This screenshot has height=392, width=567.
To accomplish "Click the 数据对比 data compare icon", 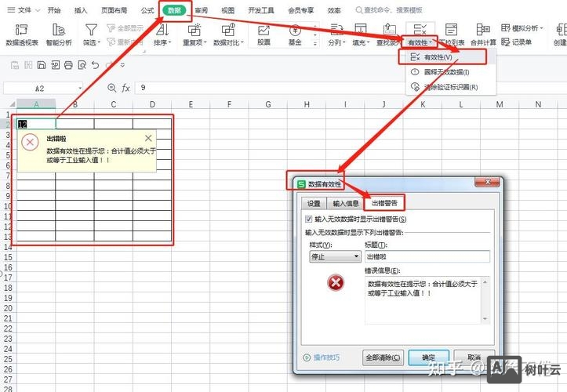I will [228, 30].
